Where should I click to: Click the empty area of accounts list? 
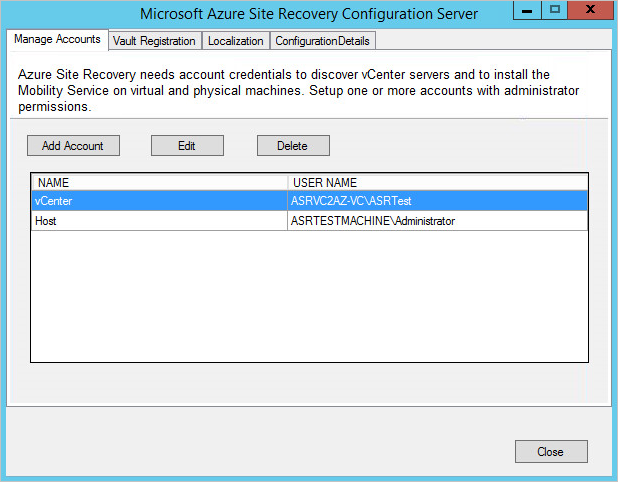tap(309, 296)
